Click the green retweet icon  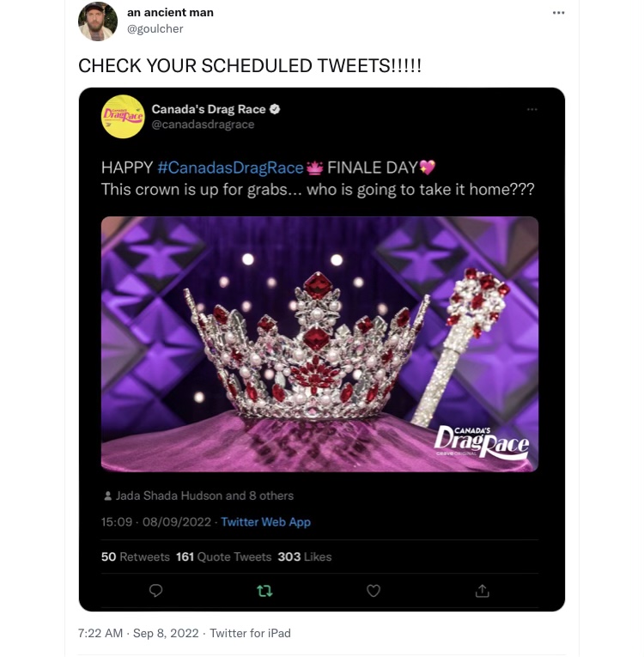click(x=264, y=591)
